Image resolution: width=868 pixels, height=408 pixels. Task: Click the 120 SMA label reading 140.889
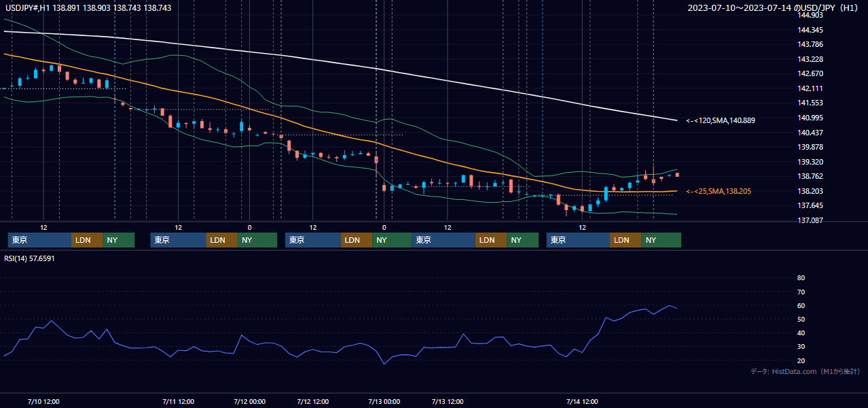721,120
